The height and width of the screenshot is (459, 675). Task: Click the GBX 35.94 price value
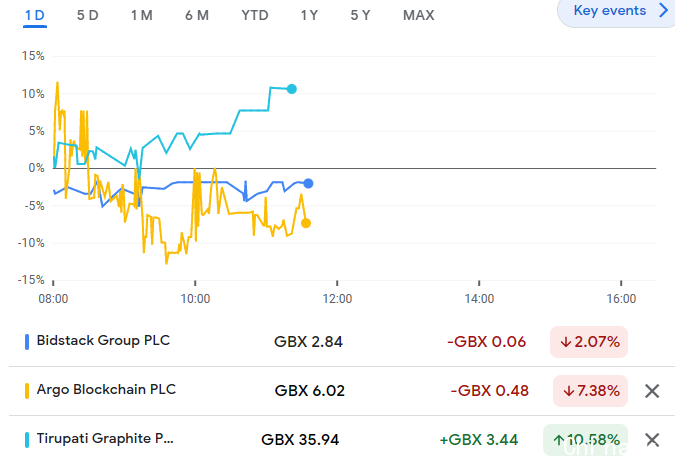tap(300, 440)
